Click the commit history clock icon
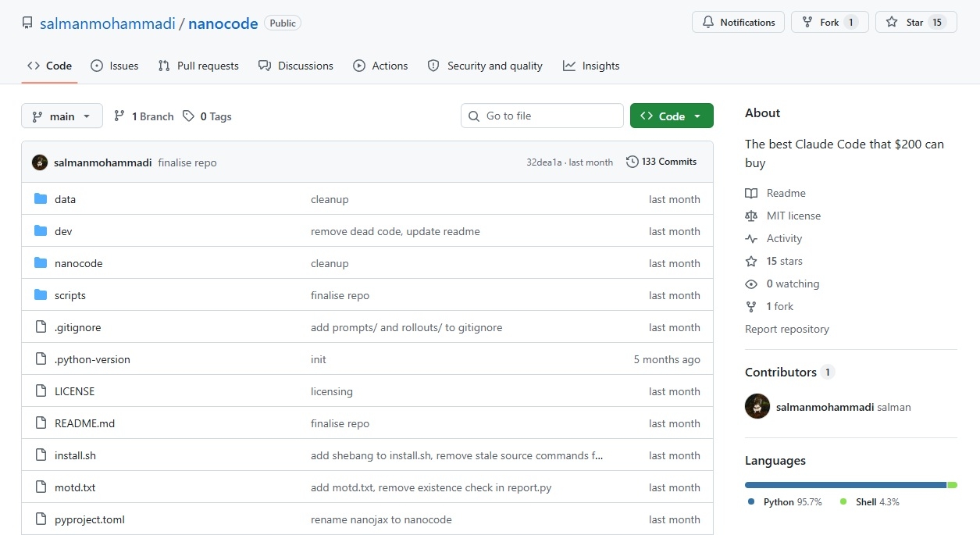This screenshot has height=535, width=980. [x=631, y=162]
